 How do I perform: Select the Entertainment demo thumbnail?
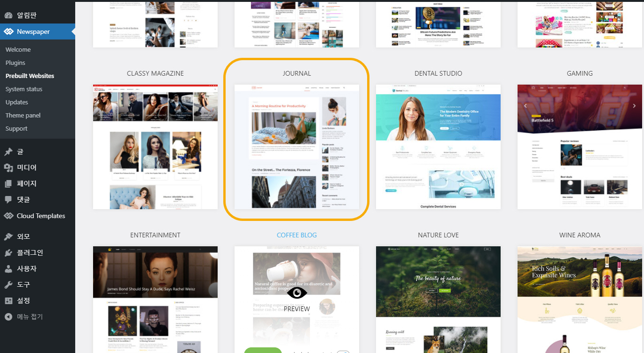[x=155, y=299]
